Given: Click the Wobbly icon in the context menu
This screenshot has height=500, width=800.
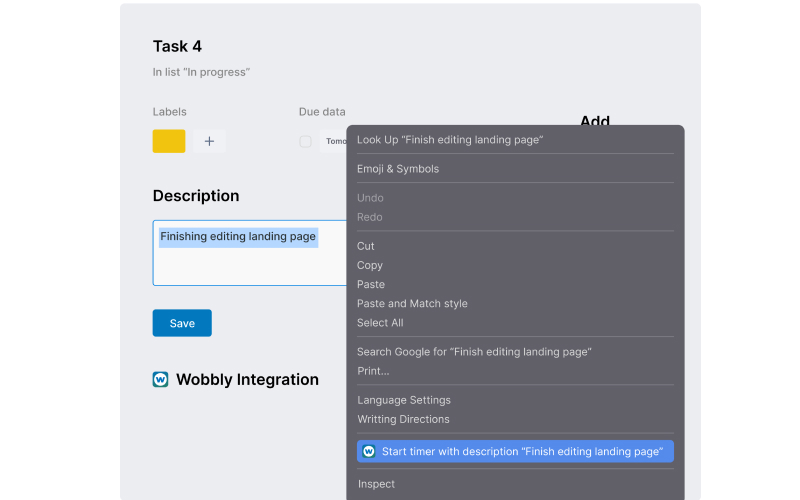Looking at the screenshot, I should click(369, 452).
